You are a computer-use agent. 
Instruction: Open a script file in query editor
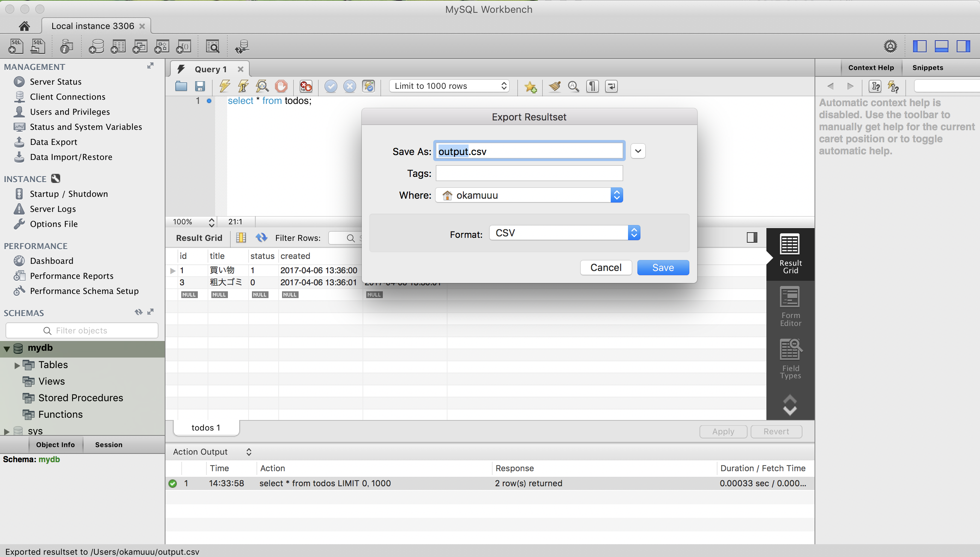tap(181, 86)
